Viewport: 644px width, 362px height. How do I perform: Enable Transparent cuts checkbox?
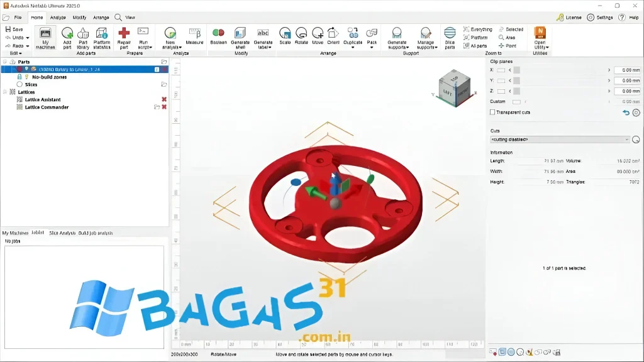(492, 112)
